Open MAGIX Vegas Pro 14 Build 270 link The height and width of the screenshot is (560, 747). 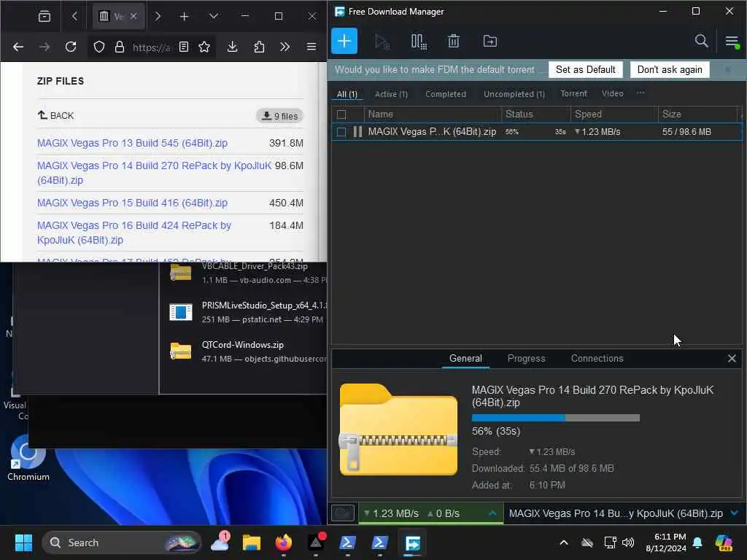pos(154,173)
